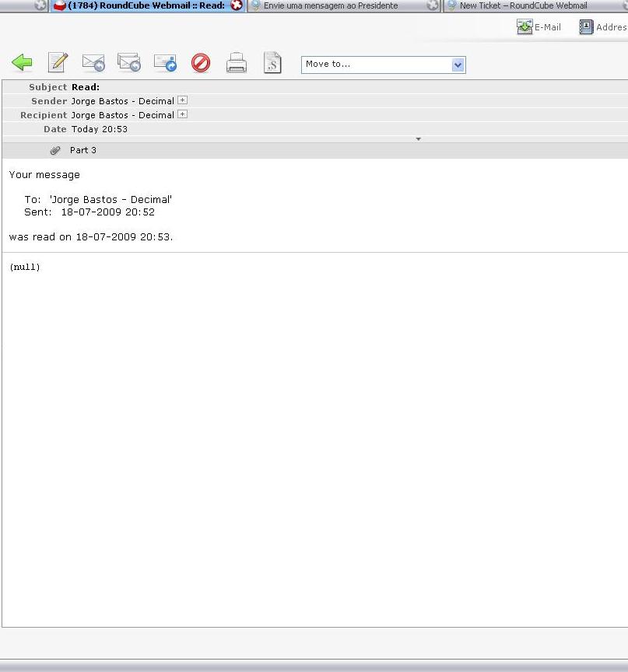This screenshot has height=672, width=628.
Task: Expand the Move to folder list arrow
Action: coord(460,65)
